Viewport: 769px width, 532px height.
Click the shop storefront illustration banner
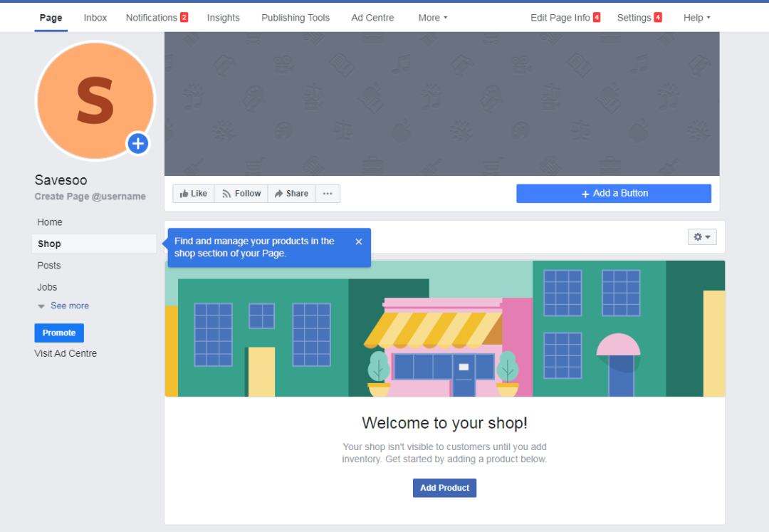point(445,328)
